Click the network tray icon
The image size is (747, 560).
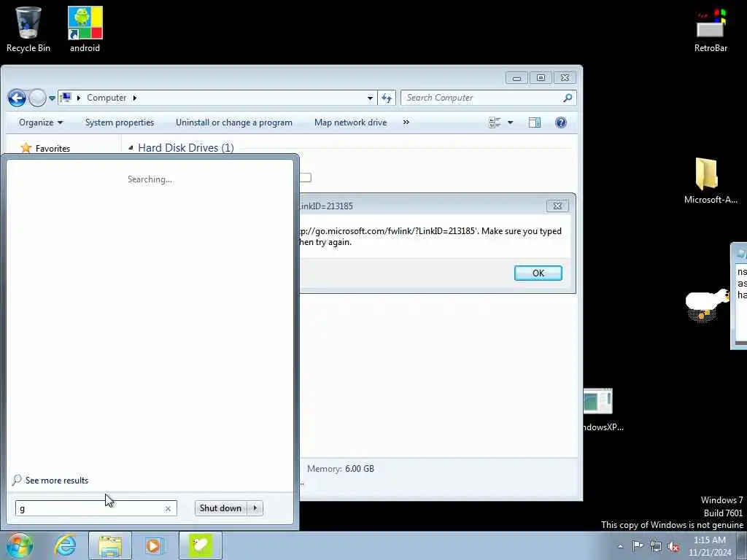(x=656, y=546)
